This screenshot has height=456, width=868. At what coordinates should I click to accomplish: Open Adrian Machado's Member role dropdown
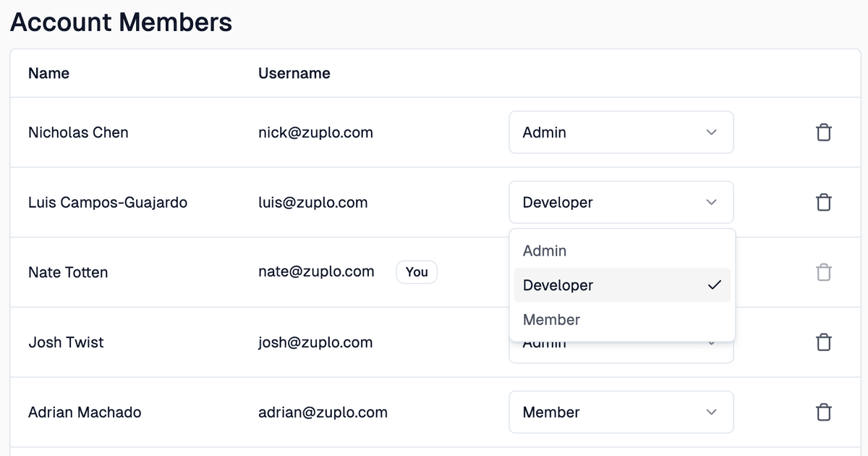[621, 412]
